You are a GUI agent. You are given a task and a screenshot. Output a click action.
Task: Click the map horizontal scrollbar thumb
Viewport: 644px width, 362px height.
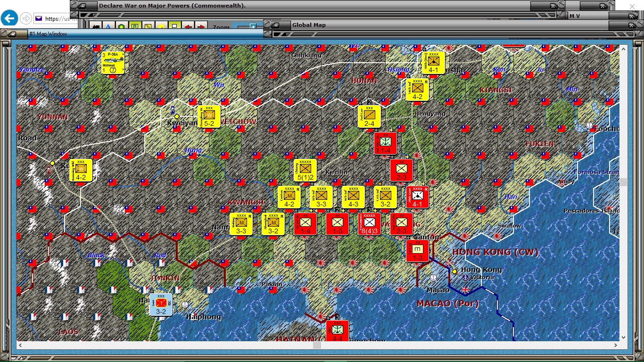pyautogui.click(x=317, y=346)
